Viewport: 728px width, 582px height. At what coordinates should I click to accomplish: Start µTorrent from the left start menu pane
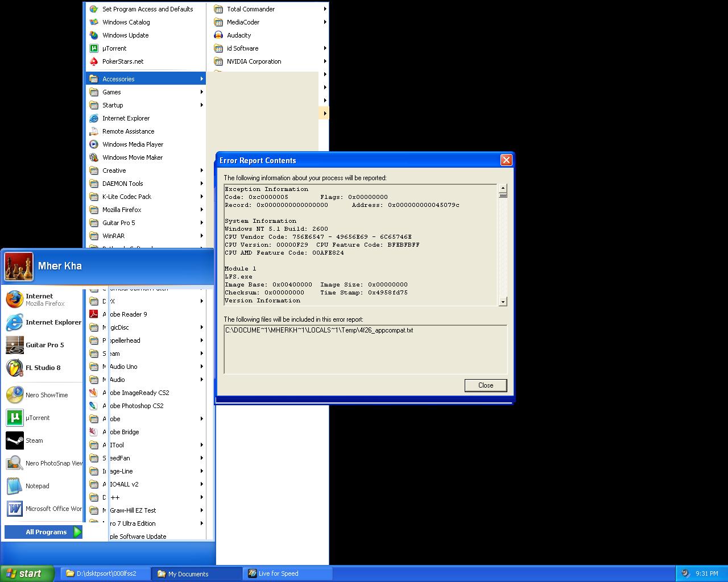click(15, 418)
